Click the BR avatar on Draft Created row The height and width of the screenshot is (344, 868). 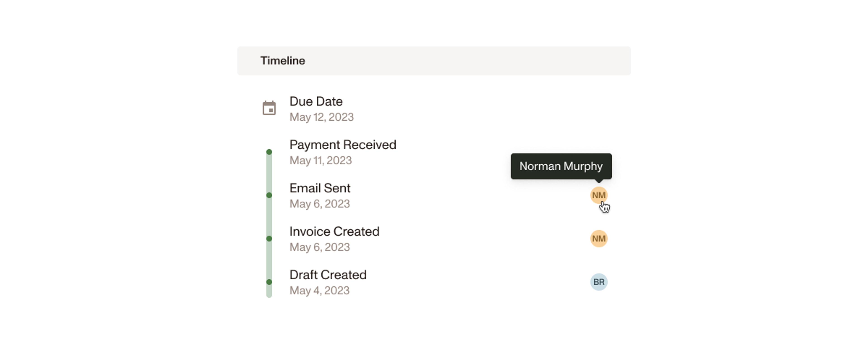[x=599, y=282]
